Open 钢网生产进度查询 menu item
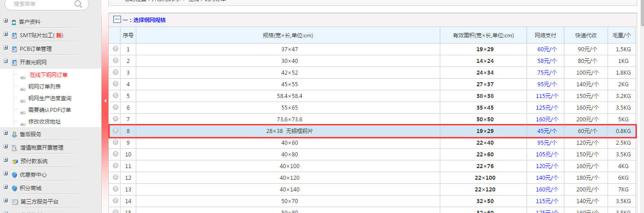 coord(49,98)
